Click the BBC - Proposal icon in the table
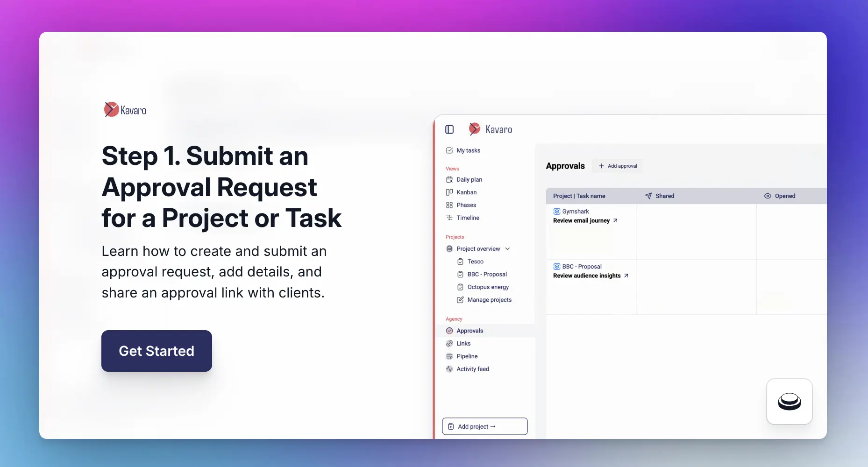The height and width of the screenshot is (467, 868). click(557, 267)
